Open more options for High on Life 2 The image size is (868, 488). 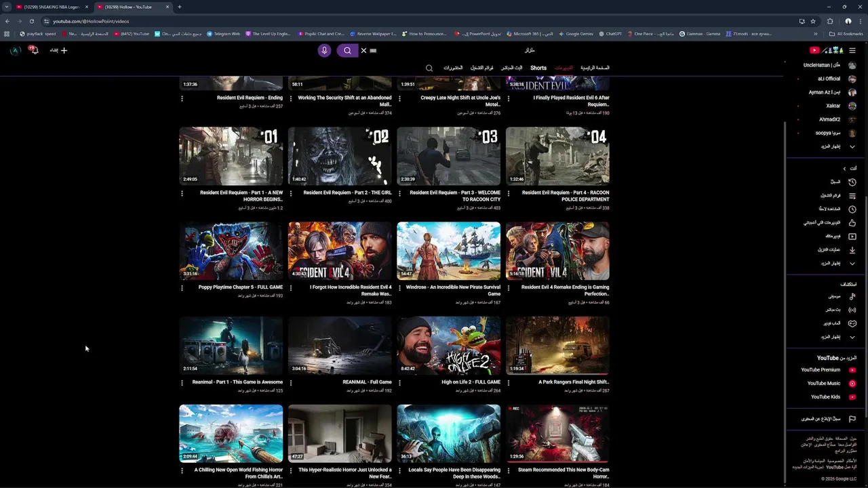399,383
